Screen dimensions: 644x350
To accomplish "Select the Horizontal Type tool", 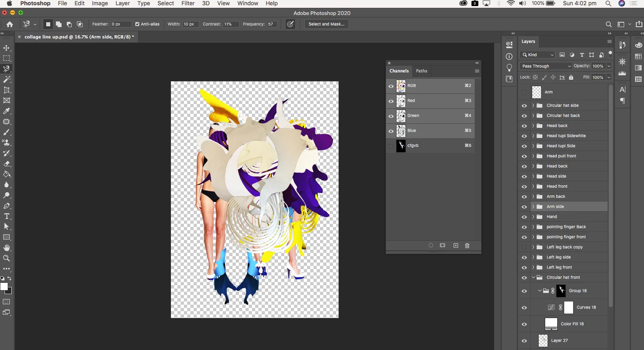I will point(6,216).
